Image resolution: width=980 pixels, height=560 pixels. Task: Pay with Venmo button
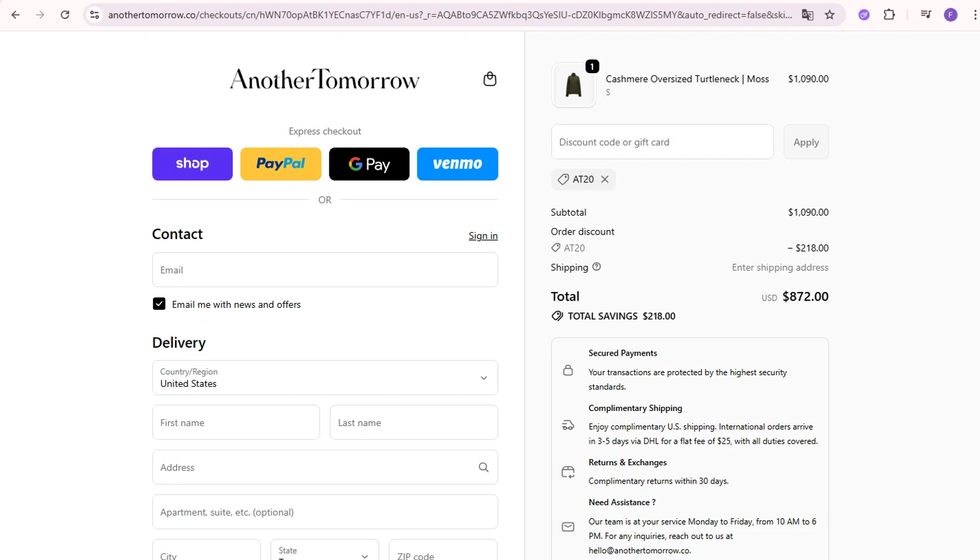457,164
